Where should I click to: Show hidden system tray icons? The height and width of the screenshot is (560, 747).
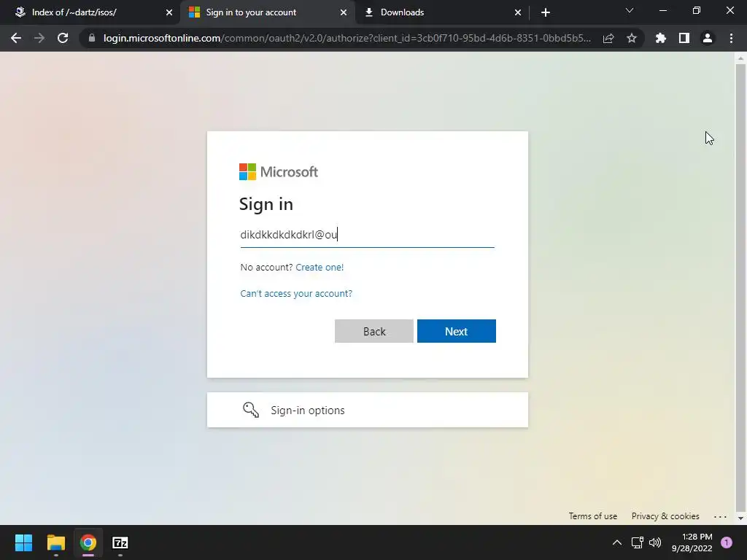(617, 542)
